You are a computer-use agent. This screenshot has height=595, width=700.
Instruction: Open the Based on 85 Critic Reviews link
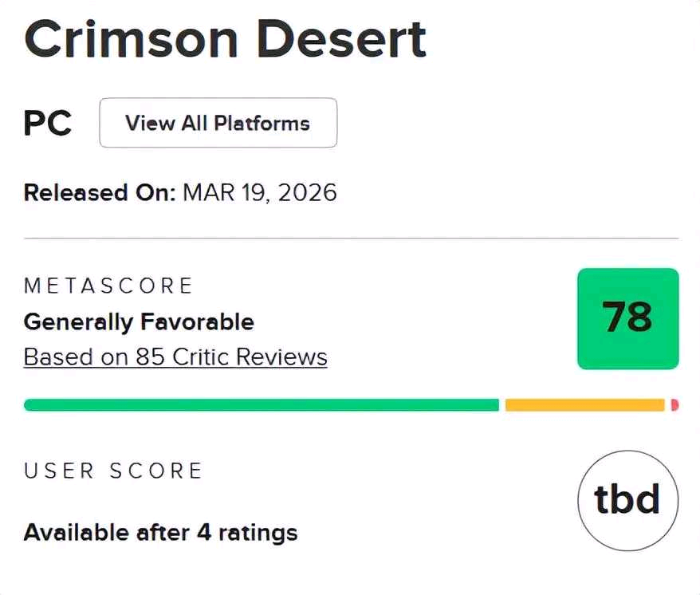[175, 357]
